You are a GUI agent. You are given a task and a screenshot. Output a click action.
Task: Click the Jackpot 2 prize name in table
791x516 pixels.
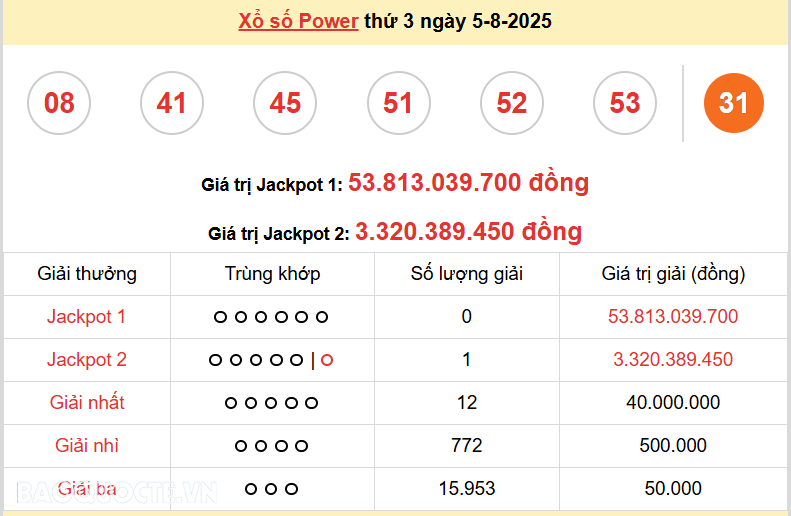point(87,360)
